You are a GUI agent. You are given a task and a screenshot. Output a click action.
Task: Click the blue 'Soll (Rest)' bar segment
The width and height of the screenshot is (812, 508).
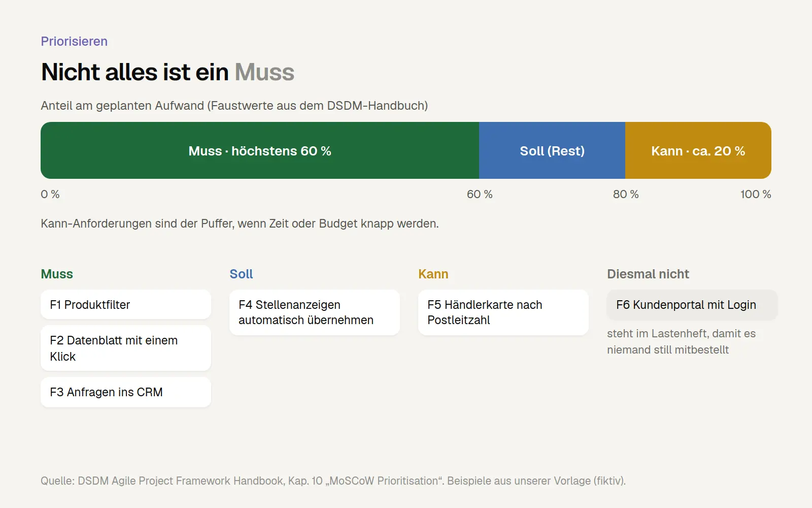point(552,150)
